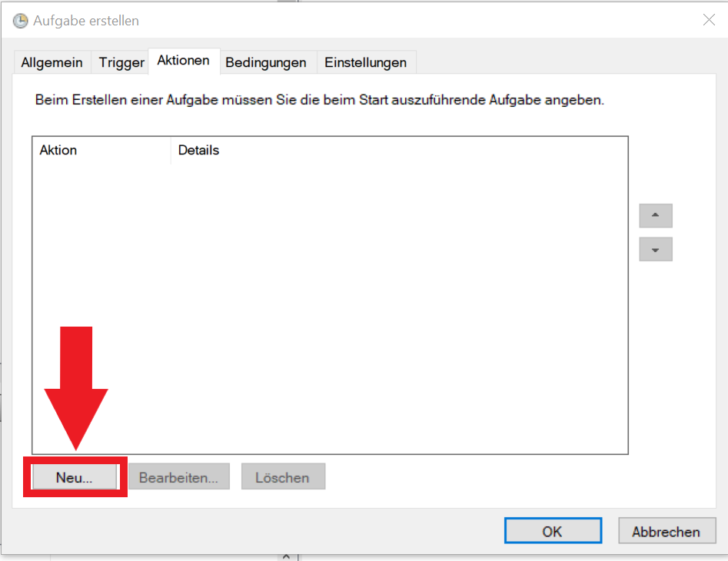Move selected action up with arrow button
The width and height of the screenshot is (728, 561).
(x=656, y=215)
